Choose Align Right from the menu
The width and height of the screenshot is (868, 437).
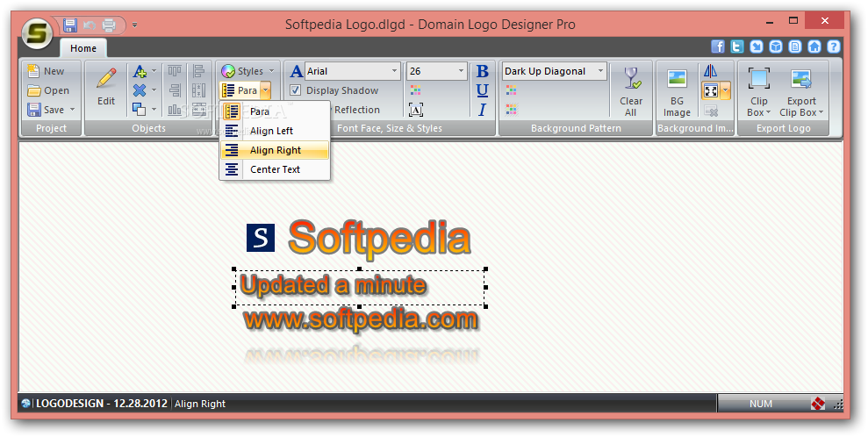pyautogui.click(x=275, y=150)
